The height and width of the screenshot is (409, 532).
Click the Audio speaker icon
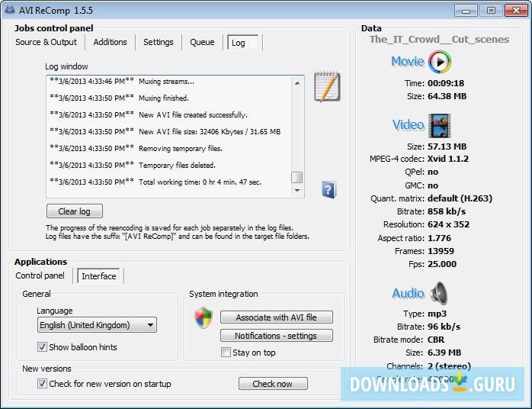tap(439, 293)
